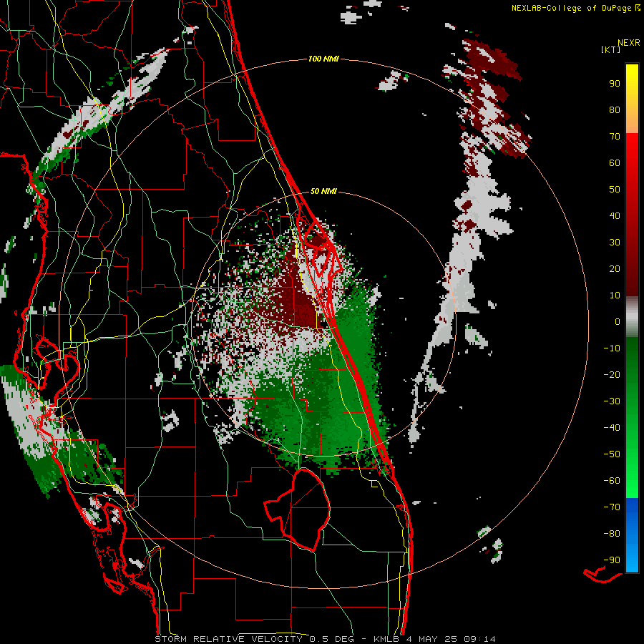
Task: Click the 80 value on the velocity scale
Action: 615,109
